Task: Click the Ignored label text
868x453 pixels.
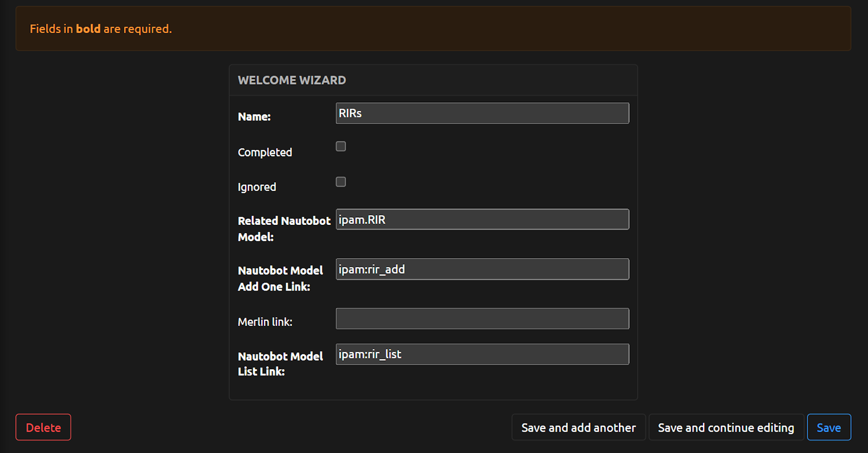Action: (257, 187)
